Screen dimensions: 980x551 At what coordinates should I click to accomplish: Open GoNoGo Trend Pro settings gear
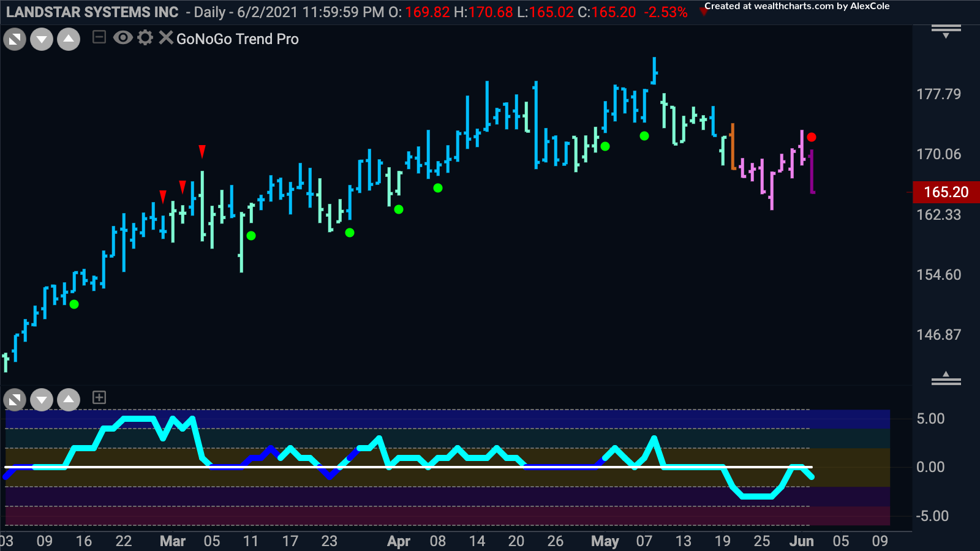[x=145, y=38]
